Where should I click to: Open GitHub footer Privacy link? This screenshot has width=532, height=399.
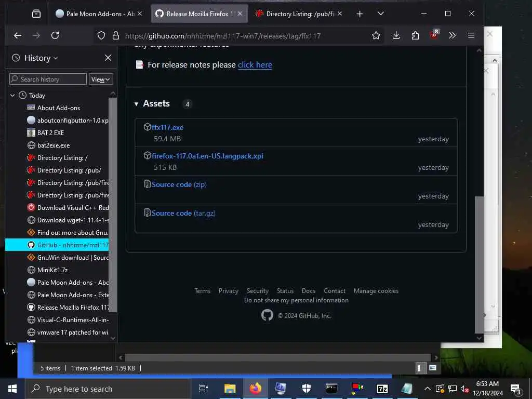229,291
